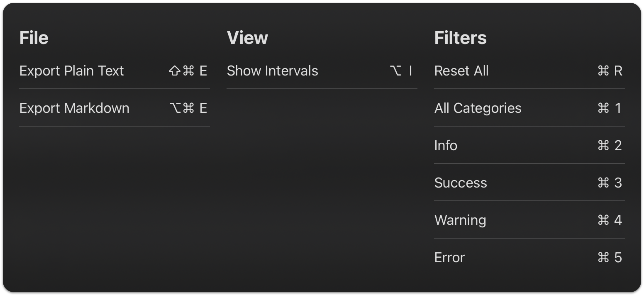Select Export Plain Text in the File menu

click(x=71, y=71)
